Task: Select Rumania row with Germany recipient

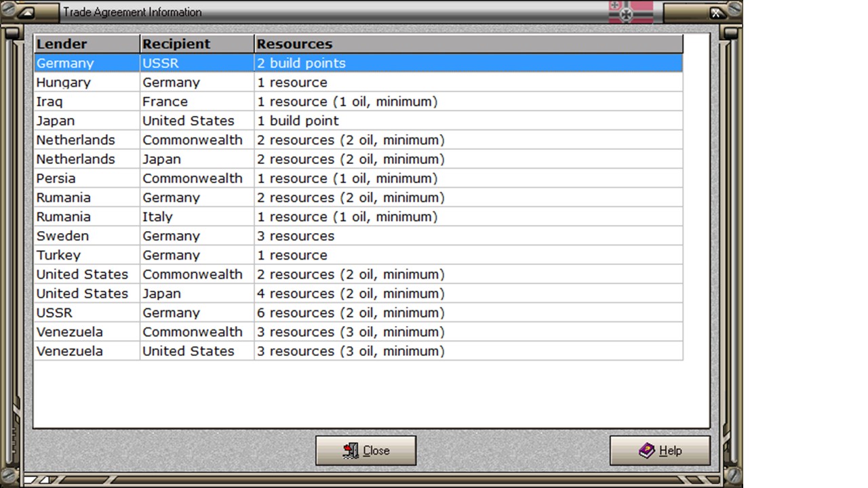Action: click(x=358, y=197)
